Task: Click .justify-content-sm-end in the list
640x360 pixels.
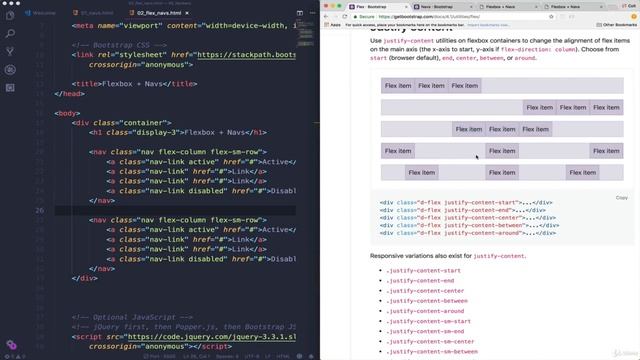Action: [x=424, y=331]
